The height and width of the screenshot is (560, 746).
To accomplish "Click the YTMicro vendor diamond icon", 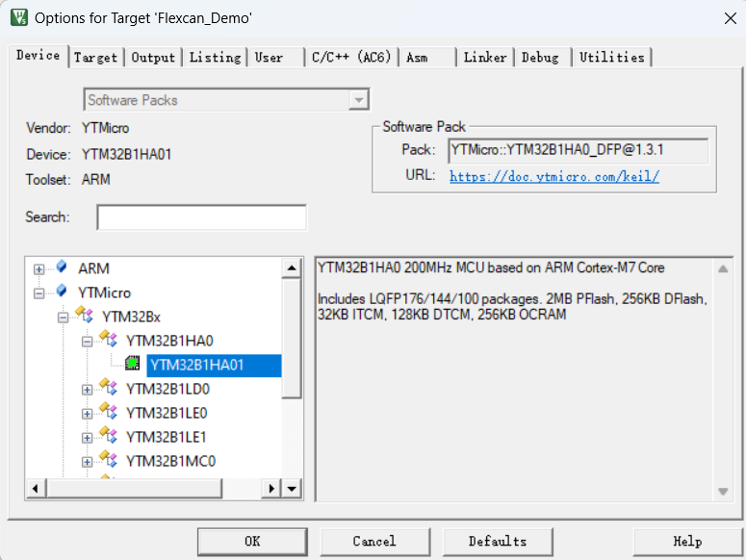I will [x=62, y=291].
